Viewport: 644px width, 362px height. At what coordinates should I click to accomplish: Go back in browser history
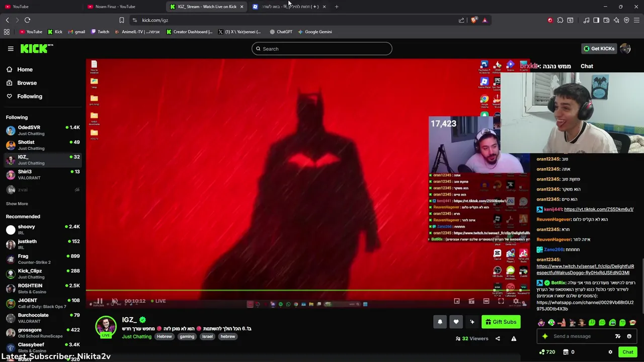[x=7, y=20]
